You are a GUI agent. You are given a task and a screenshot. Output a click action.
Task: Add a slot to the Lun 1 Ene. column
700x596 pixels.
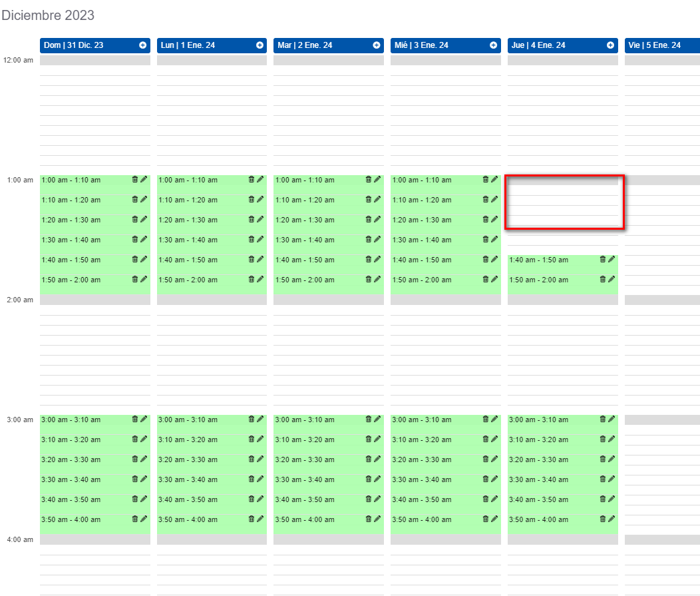point(258,45)
